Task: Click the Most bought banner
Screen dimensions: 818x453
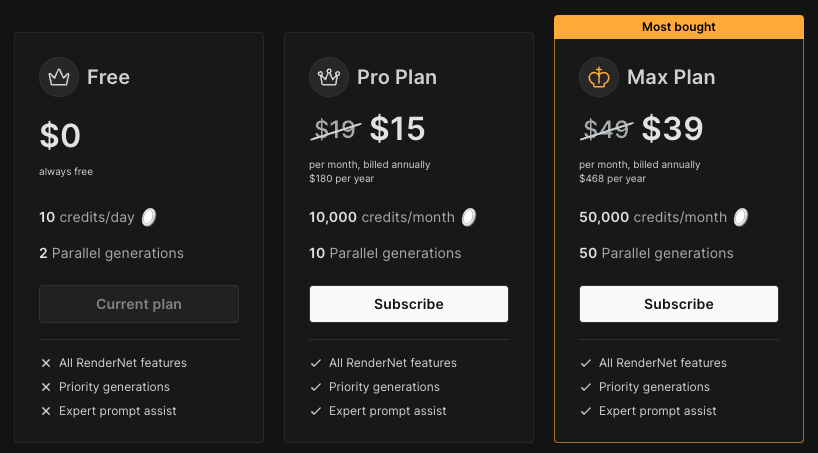Action: [679, 27]
